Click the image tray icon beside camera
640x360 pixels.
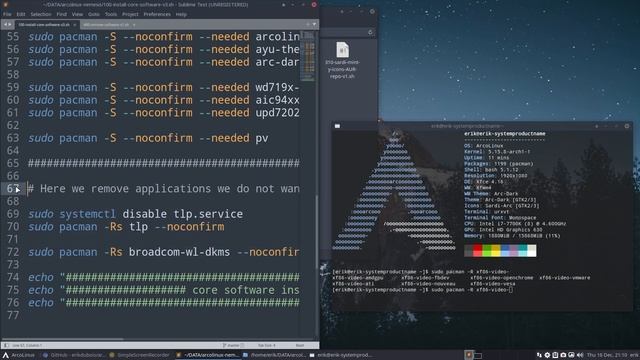click(x=571, y=355)
